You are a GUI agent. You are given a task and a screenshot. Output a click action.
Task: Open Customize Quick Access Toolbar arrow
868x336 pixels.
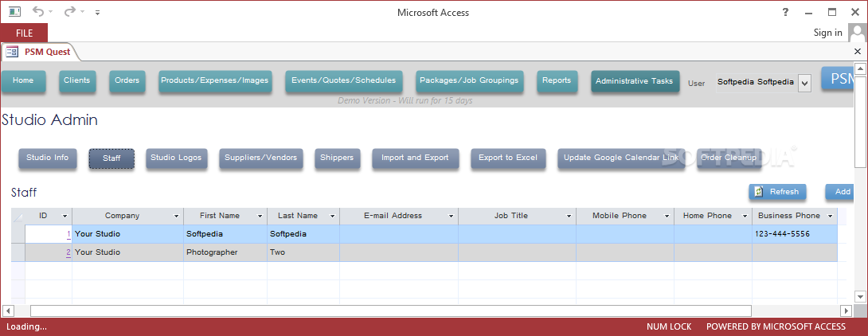(97, 12)
